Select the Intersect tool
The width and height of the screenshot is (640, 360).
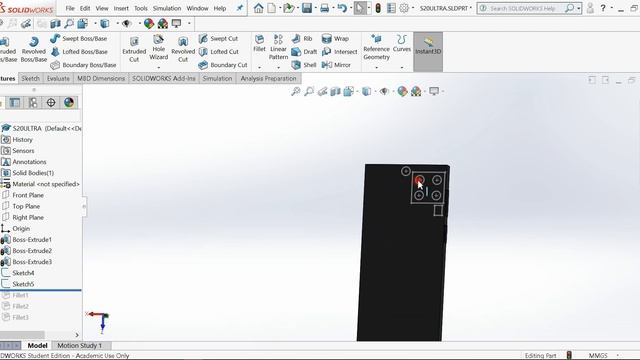click(x=339, y=51)
